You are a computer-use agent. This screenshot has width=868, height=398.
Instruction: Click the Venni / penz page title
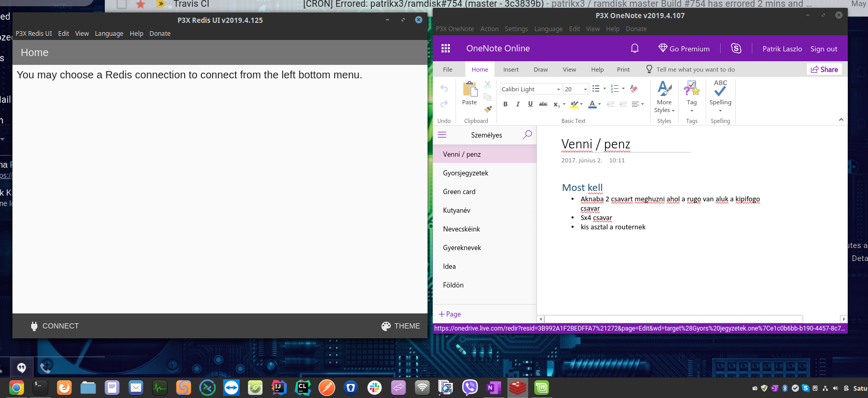click(x=596, y=144)
